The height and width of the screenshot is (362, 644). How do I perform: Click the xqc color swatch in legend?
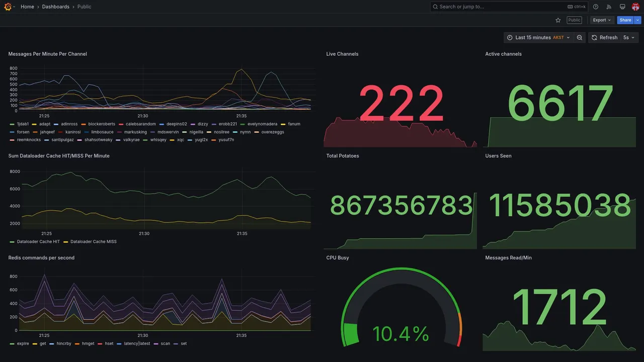click(173, 140)
